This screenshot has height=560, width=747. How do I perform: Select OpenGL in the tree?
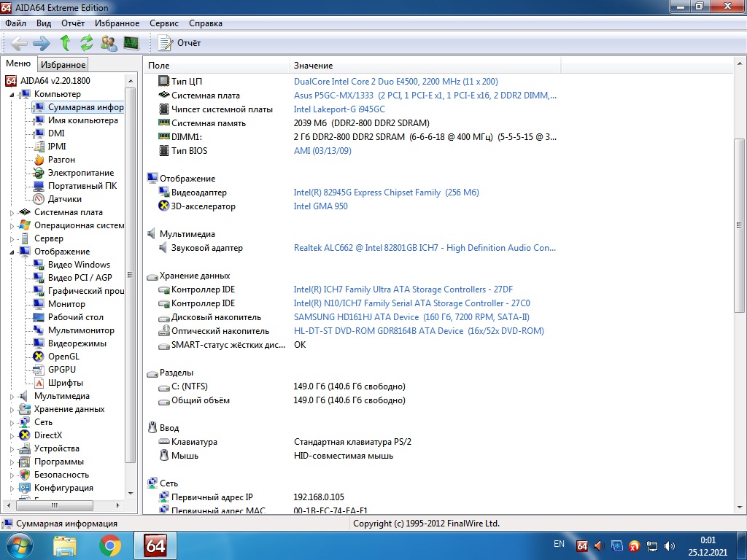coord(63,357)
